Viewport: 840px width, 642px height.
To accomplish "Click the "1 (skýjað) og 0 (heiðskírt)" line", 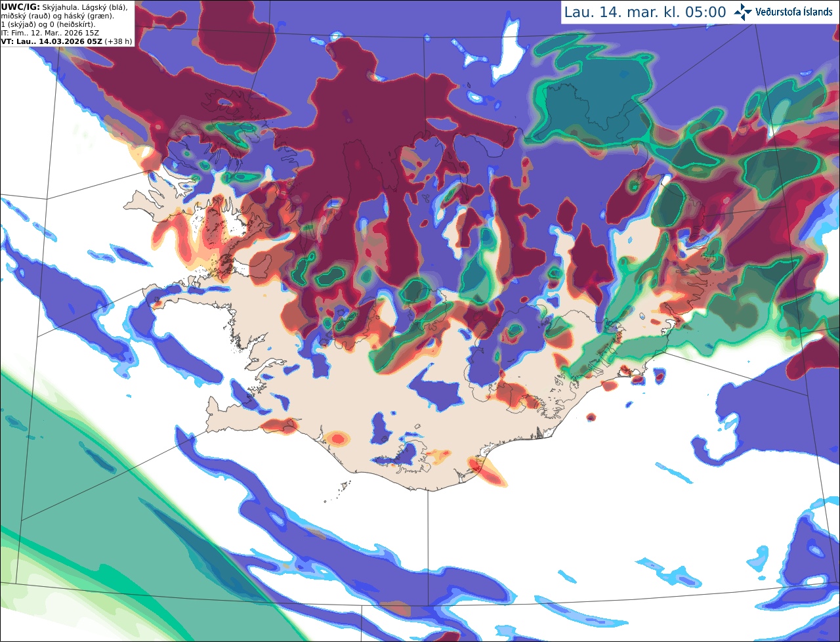I will pyautogui.click(x=48, y=24).
